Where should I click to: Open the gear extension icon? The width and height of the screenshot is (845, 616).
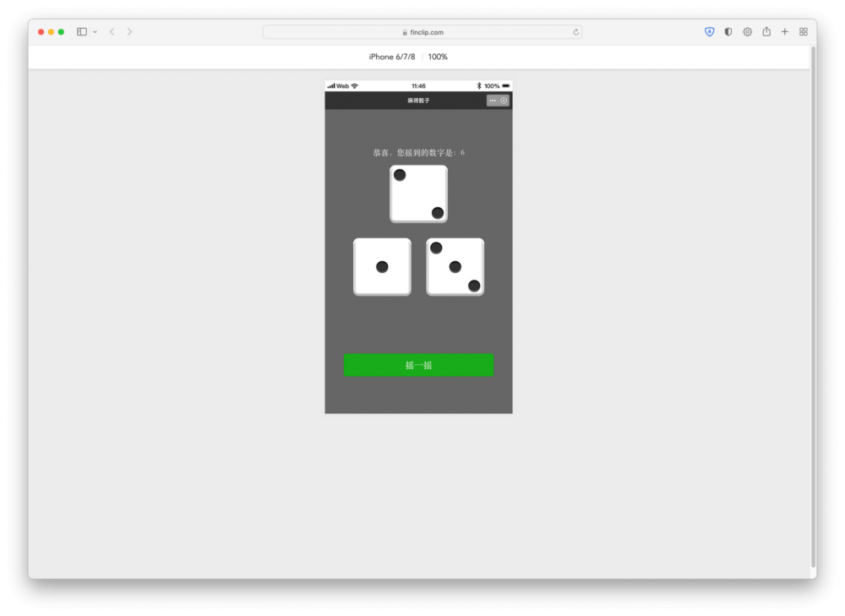(747, 32)
